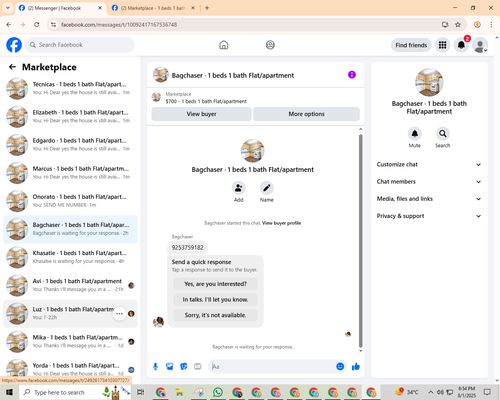Open Windows Start menu

click(x=9, y=392)
